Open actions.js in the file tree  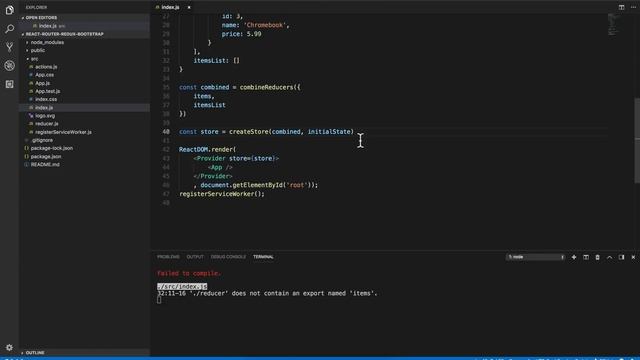[x=46, y=67]
